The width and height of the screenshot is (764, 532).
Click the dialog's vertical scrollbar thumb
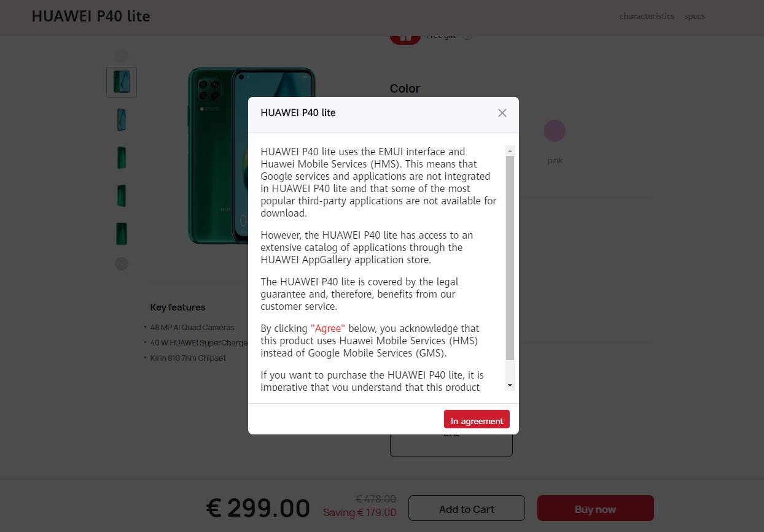[510, 258]
